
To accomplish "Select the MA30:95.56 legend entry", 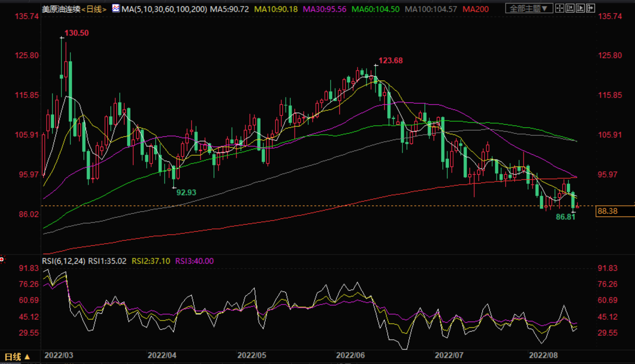I will click(324, 9).
